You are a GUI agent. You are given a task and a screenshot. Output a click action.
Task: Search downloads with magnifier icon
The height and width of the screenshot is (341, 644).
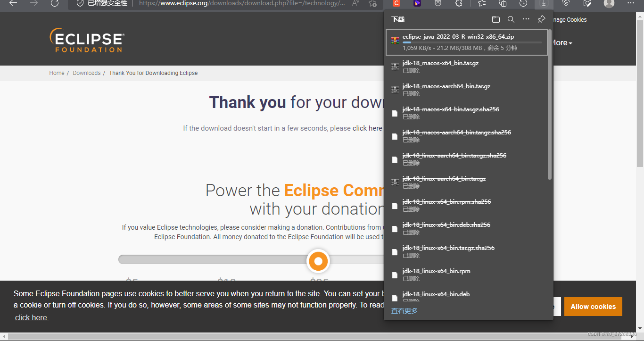(x=511, y=19)
